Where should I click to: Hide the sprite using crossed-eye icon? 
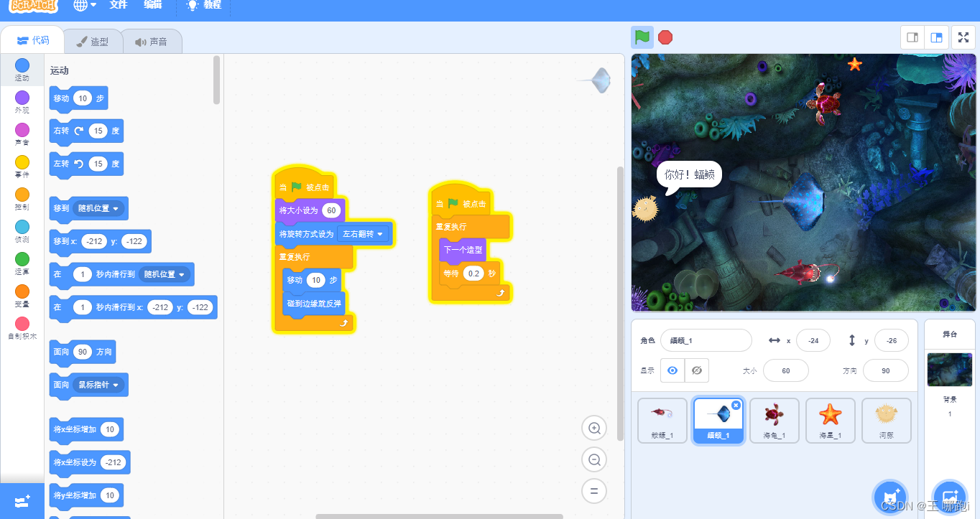point(696,370)
